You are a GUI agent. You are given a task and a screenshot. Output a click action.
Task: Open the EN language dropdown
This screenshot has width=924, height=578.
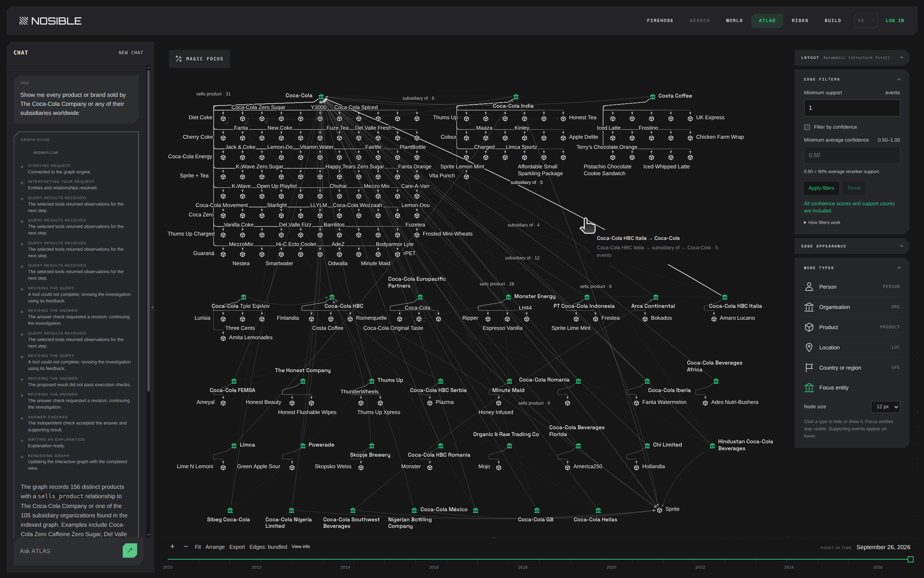pyautogui.click(x=866, y=21)
